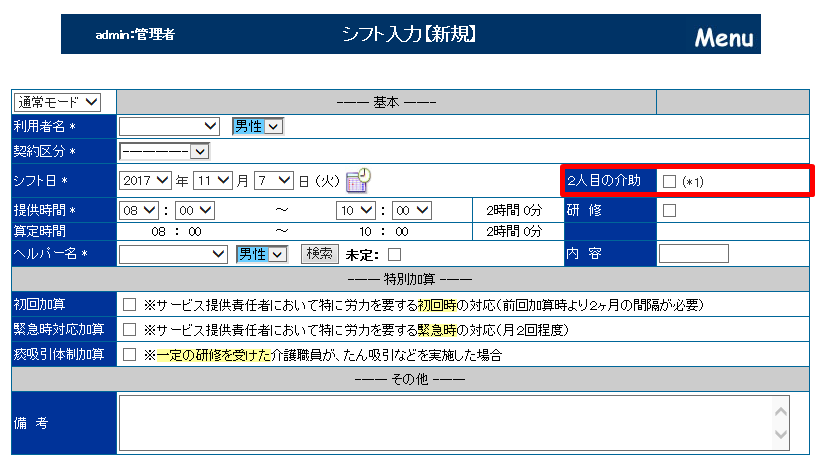Open the 契約区分 dropdown

pyautogui.click(x=164, y=151)
